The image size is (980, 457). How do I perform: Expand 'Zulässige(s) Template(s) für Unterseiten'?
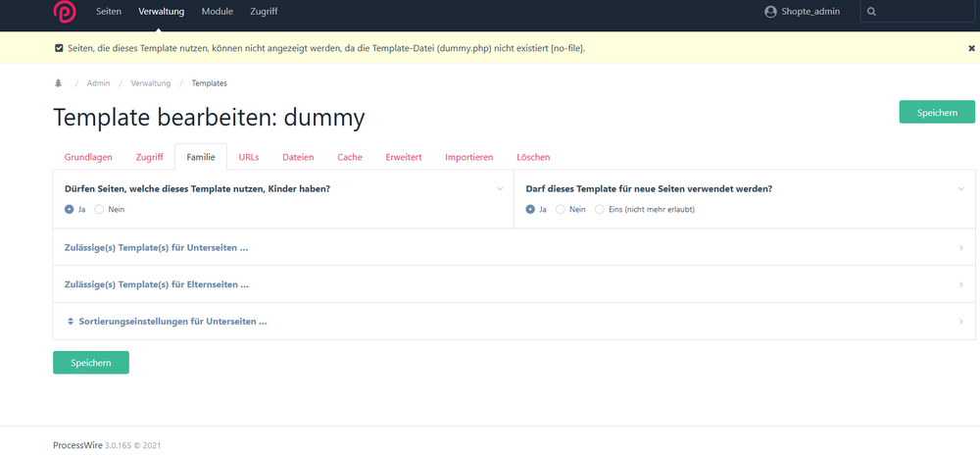pos(157,248)
